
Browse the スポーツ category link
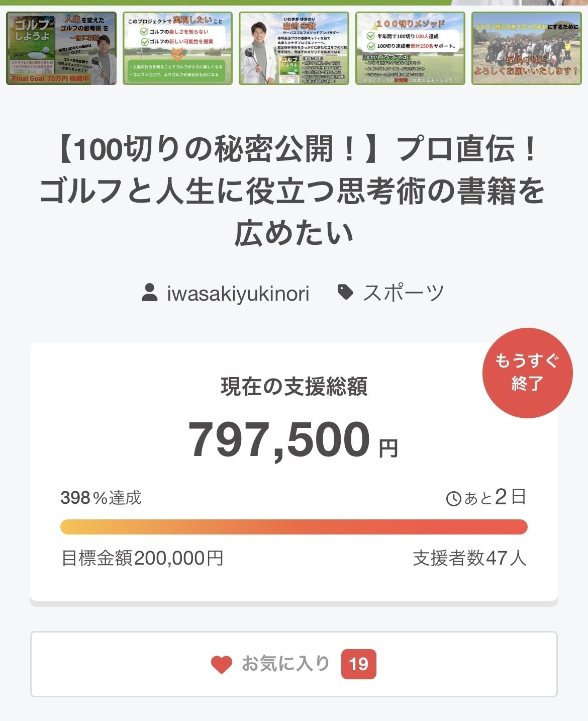(x=404, y=293)
